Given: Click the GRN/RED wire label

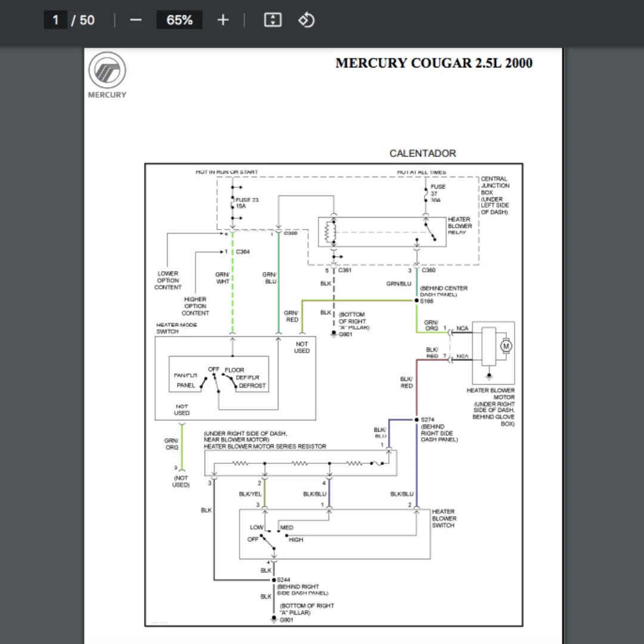Looking at the screenshot, I should (x=291, y=316).
